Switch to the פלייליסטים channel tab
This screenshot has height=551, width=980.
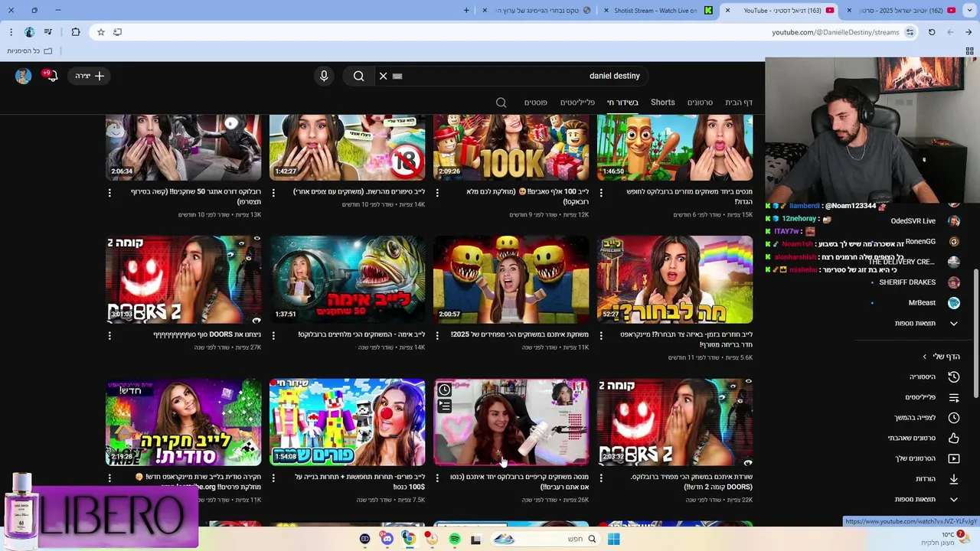pos(577,103)
